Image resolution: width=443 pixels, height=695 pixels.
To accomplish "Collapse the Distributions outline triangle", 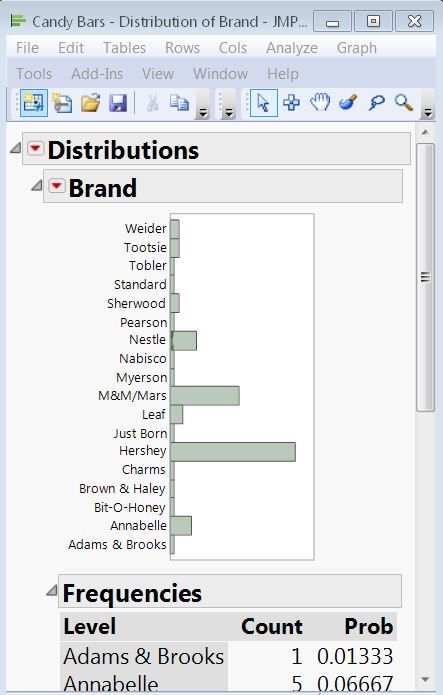I will click(x=16, y=148).
